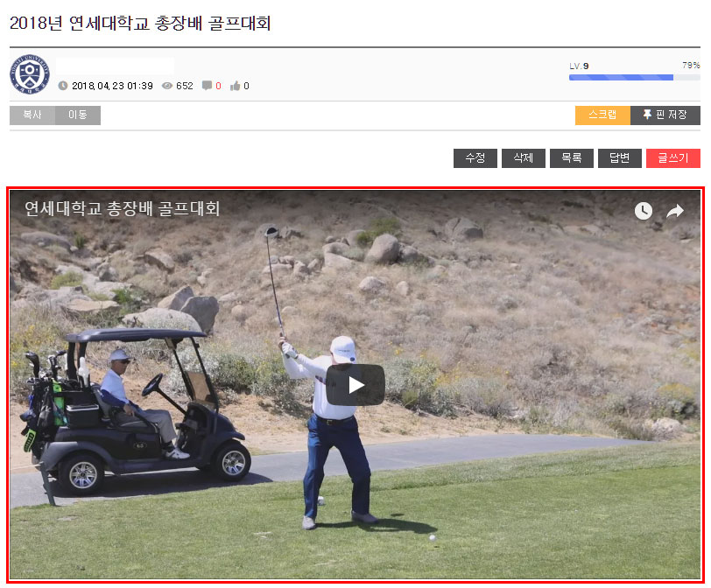Click the view count eye icon

(167, 86)
